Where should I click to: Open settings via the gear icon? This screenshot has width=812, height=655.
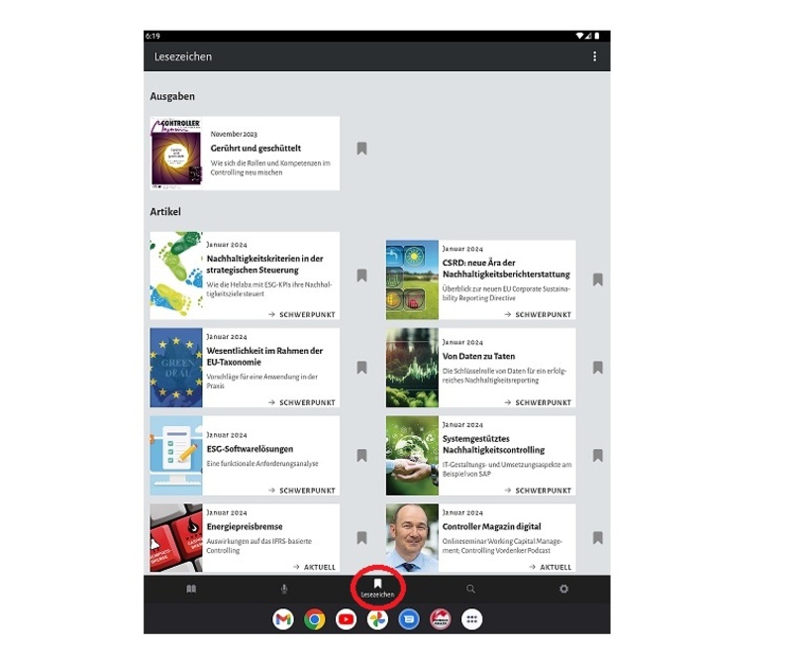coord(563,589)
